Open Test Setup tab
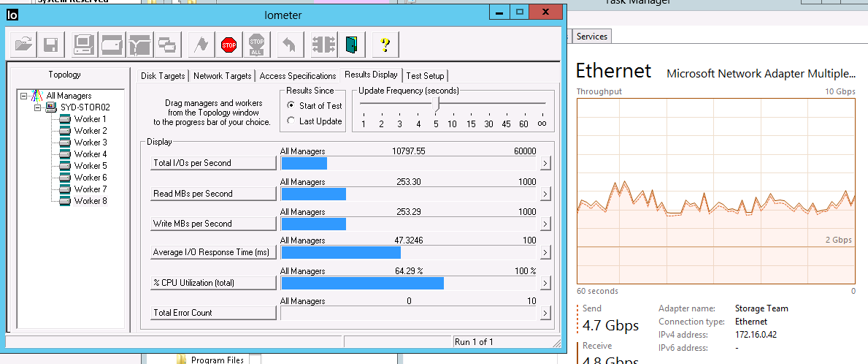Image resolution: width=868 pixels, height=364 pixels. point(425,76)
